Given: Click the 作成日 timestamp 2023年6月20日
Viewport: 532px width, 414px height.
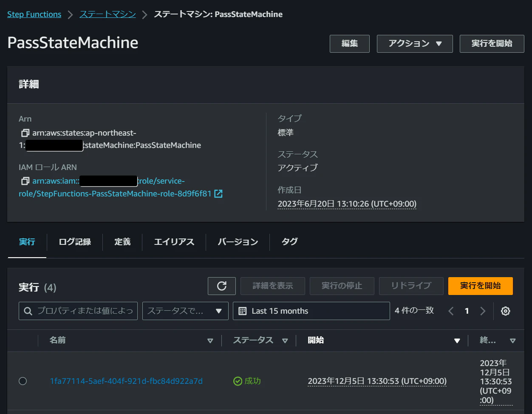Looking at the screenshot, I should (347, 204).
